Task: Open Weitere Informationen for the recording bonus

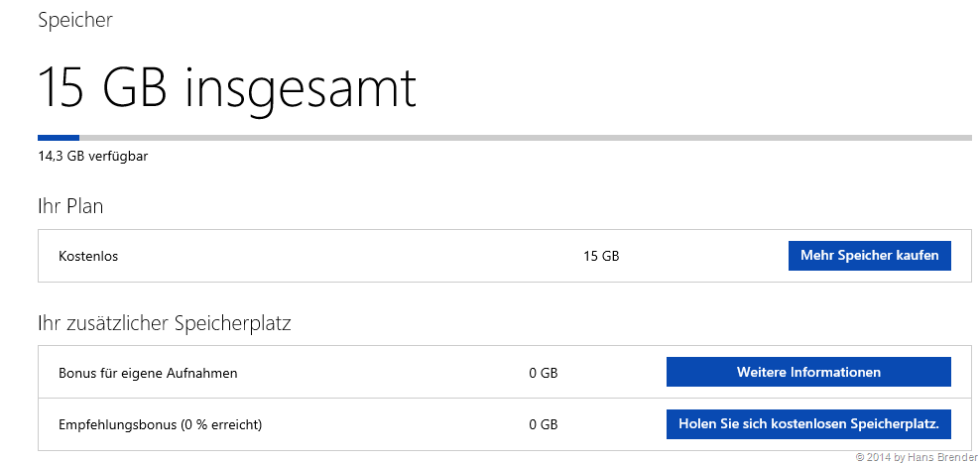Action: tap(807, 373)
